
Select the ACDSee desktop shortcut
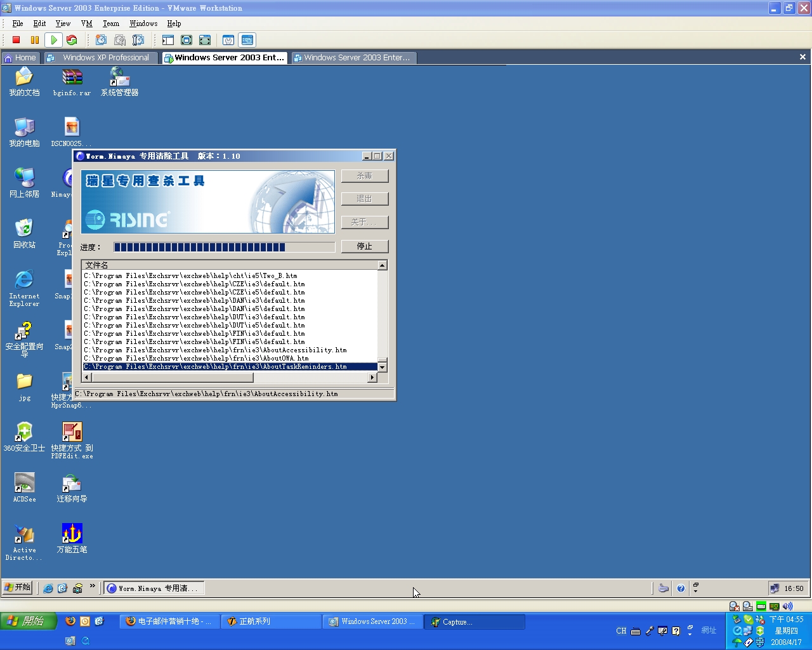(x=24, y=487)
